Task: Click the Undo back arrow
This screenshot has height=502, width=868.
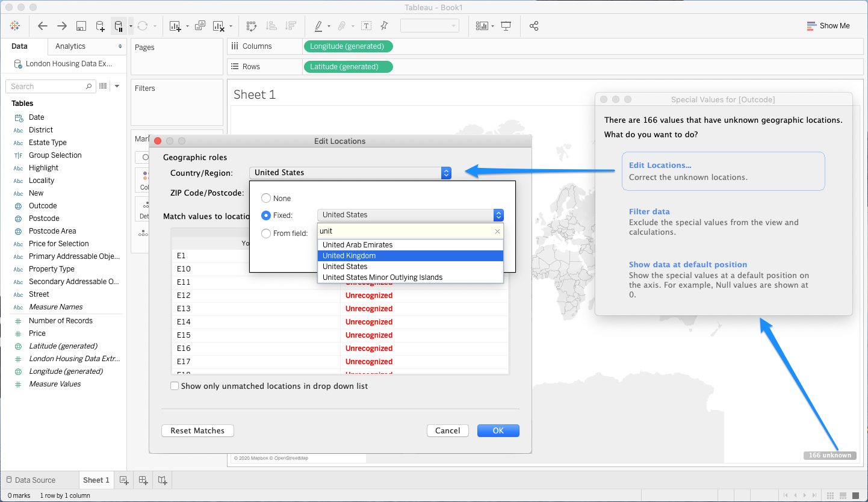Action: (42, 26)
